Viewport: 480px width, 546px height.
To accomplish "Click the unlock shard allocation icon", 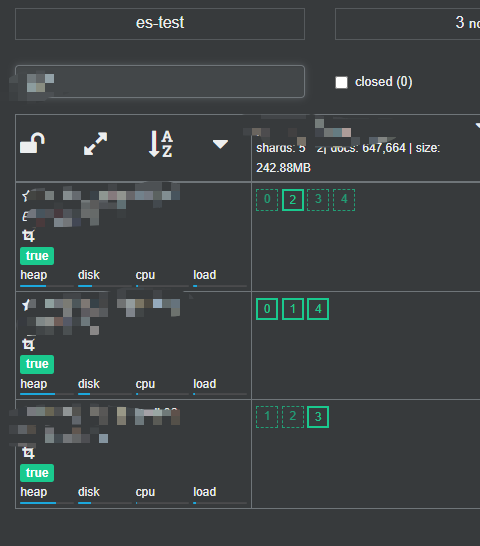I will click(32, 143).
